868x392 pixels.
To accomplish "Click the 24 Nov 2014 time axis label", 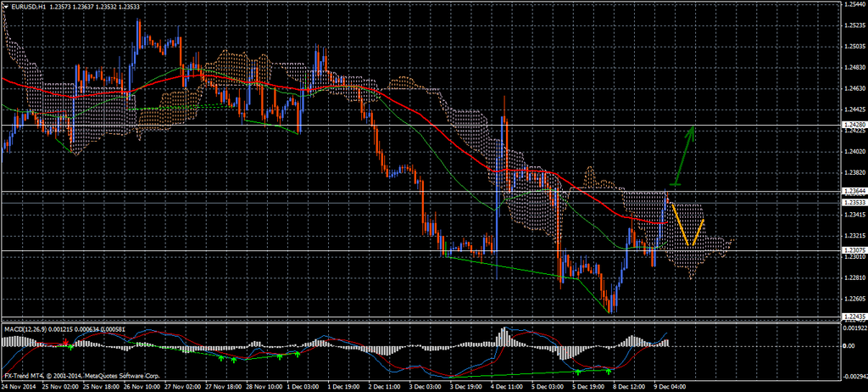I will pos(19,386).
